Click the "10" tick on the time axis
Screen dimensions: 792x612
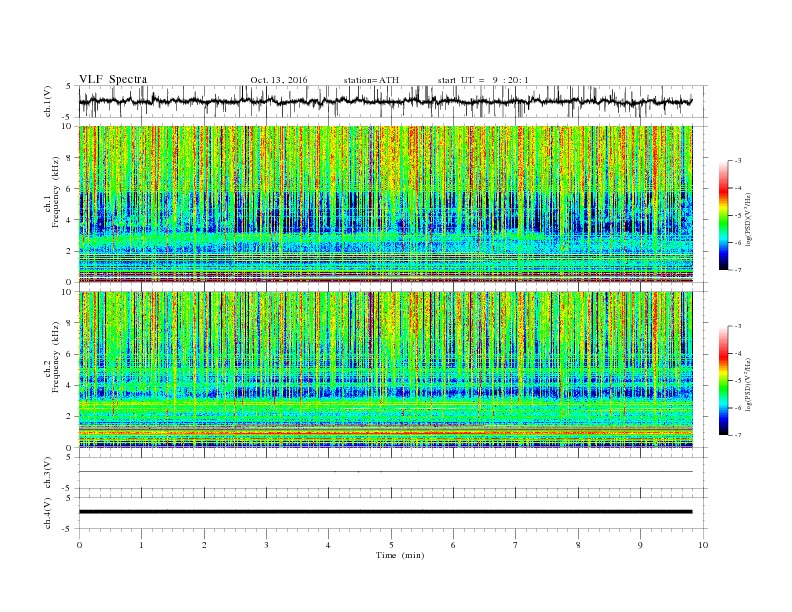tap(703, 545)
